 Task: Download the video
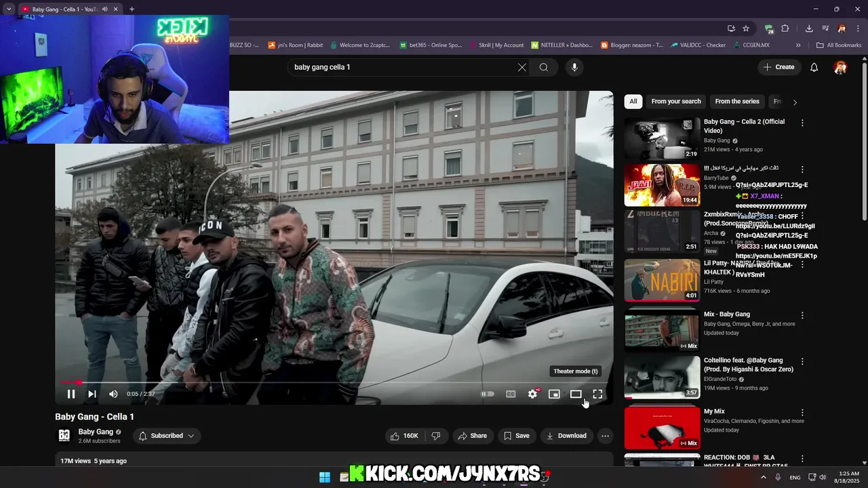point(566,436)
